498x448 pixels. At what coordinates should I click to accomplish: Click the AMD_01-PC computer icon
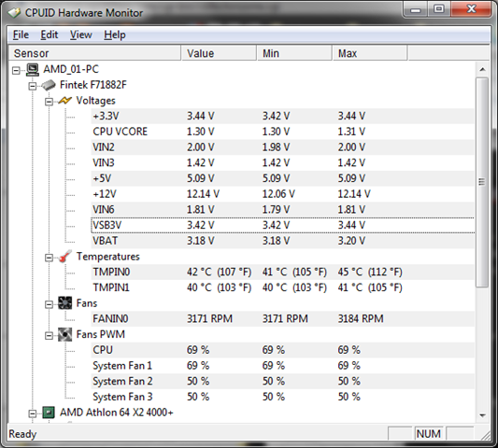pos(33,69)
